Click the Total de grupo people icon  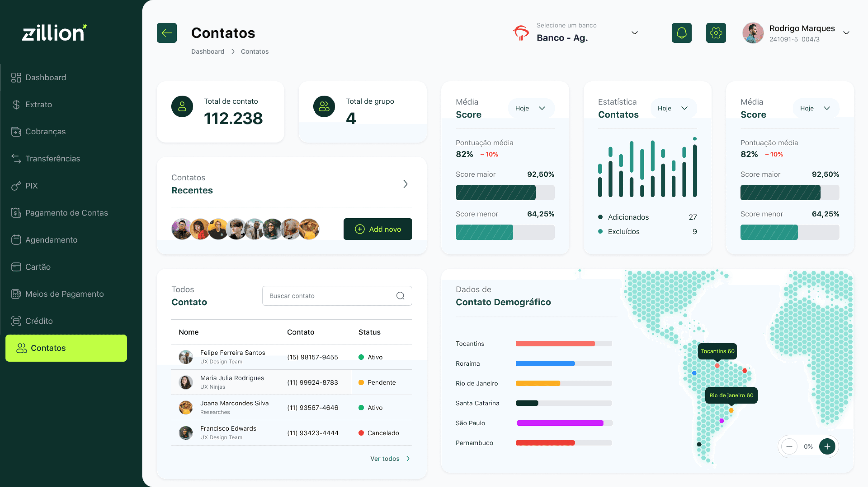(x=324, y=106)
